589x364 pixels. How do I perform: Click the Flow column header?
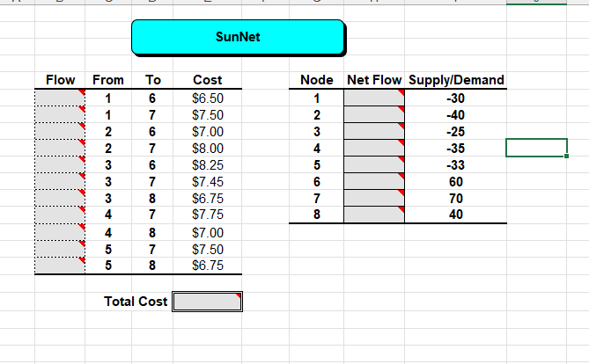(60, 80)
